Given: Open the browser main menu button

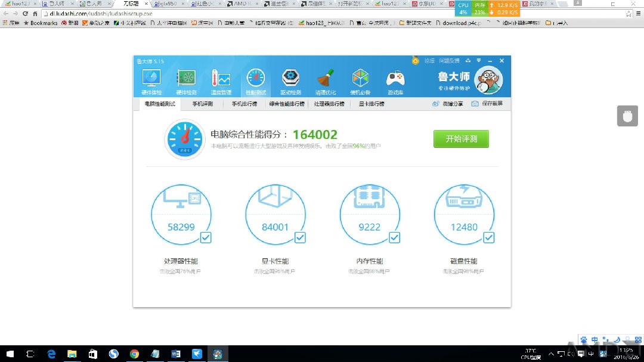Looking at the screenshot, I should (x=638, y=14).
